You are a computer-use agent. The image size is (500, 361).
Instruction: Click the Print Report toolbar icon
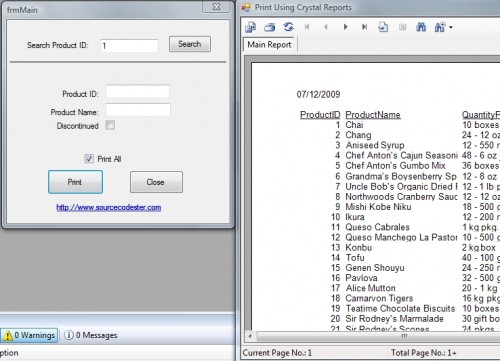(x=269, y=27)
